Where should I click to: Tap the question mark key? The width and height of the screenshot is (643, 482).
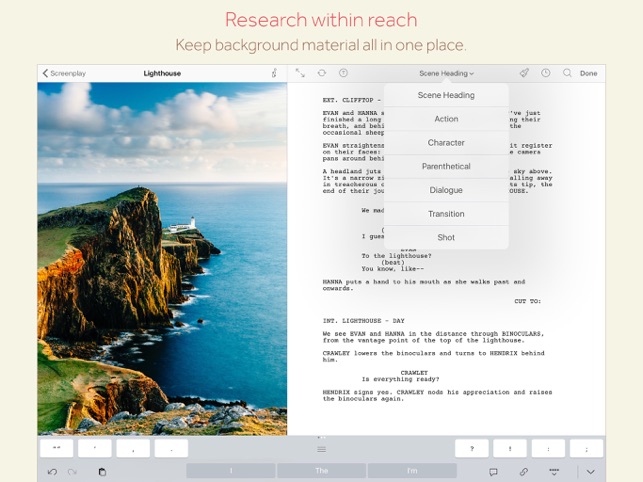[x=472, y=448]
